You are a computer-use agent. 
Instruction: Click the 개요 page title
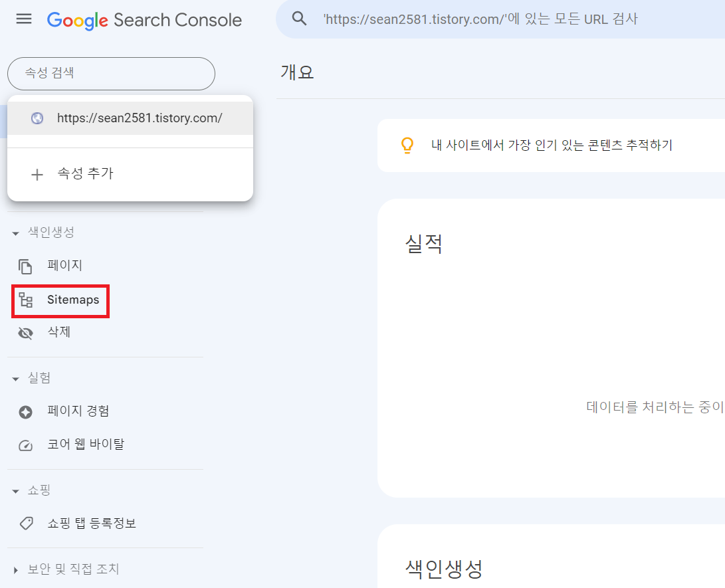pyautogui.click(x=297, y=72)
